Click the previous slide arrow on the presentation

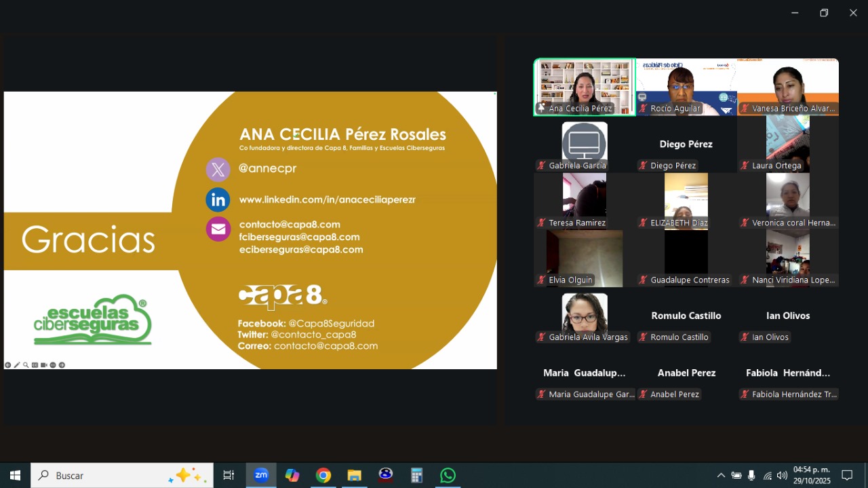8,365
